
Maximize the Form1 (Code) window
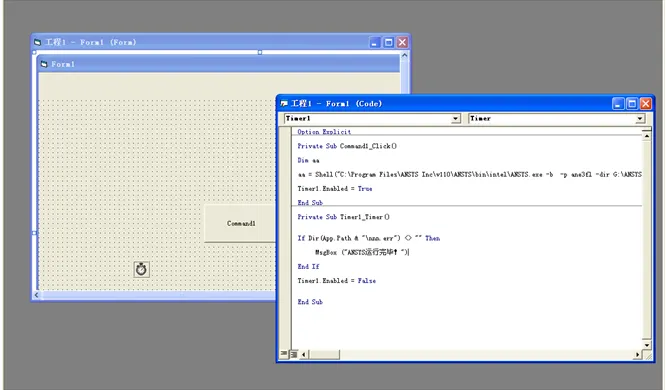(632, 103)
